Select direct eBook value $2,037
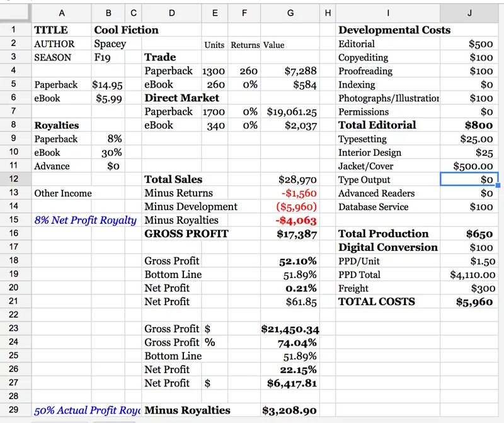 point(290,125)
